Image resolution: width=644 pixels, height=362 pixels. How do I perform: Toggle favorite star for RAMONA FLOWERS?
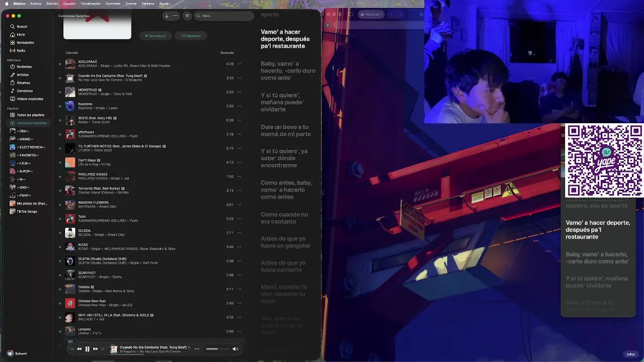coord(60,205)
